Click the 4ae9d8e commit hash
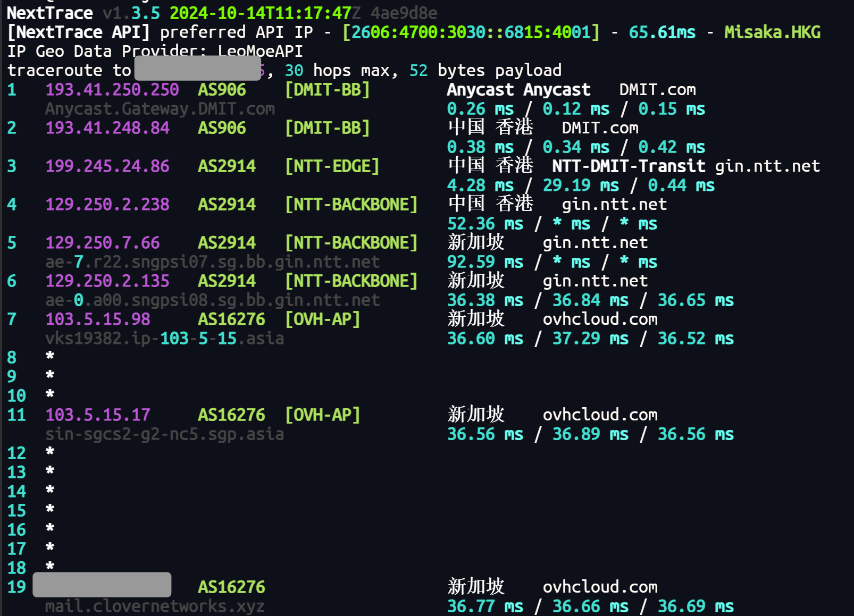 (404, 13)
